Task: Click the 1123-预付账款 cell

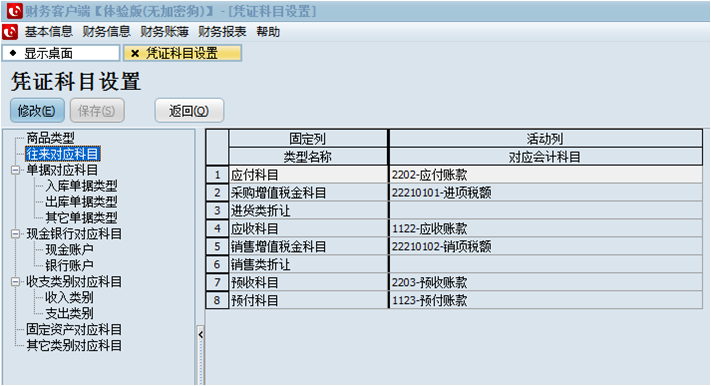Action: coord(546,300)
